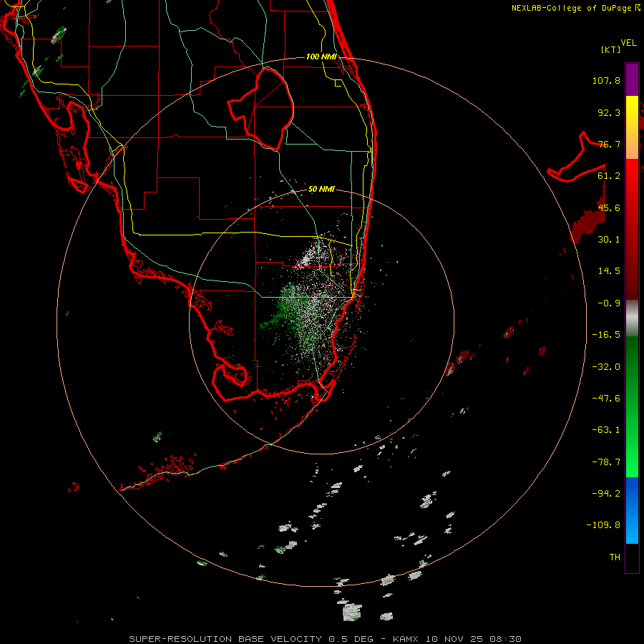Image resolution: width=644 pixels, height=644 pixels.
Task: Click the -94.2 velocity scale value
Action: click(x=606, y=494)
